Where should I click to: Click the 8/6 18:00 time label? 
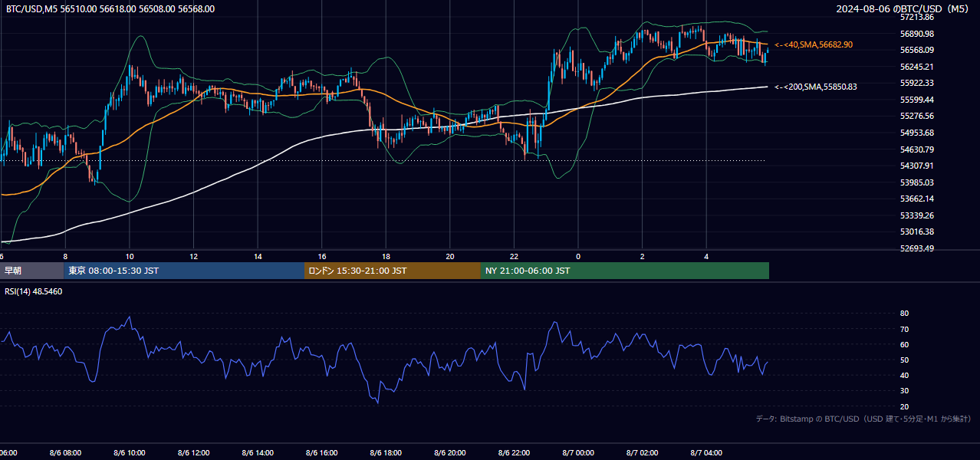click(386, 453)
